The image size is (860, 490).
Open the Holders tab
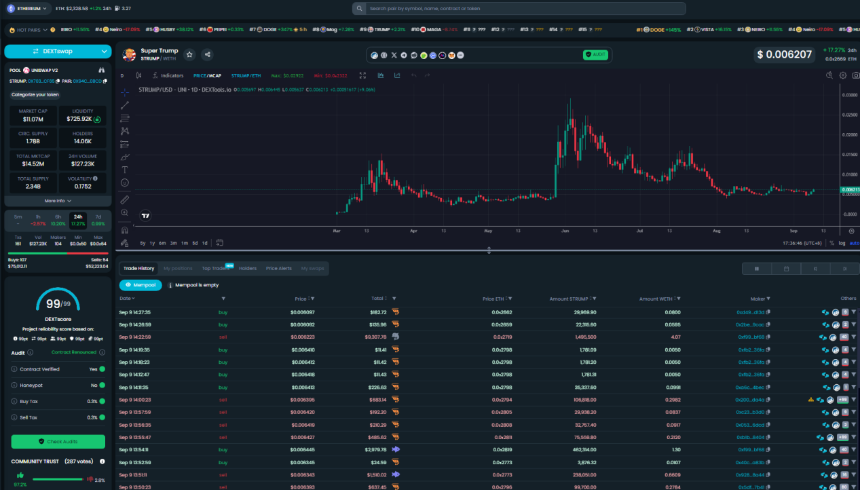point(247,268)
